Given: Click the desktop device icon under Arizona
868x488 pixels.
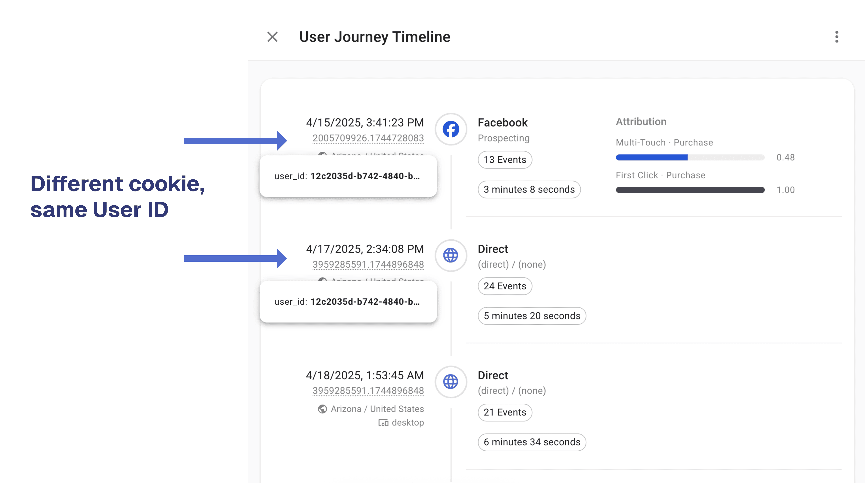Looking at the screenshot, I should [383, 422].
